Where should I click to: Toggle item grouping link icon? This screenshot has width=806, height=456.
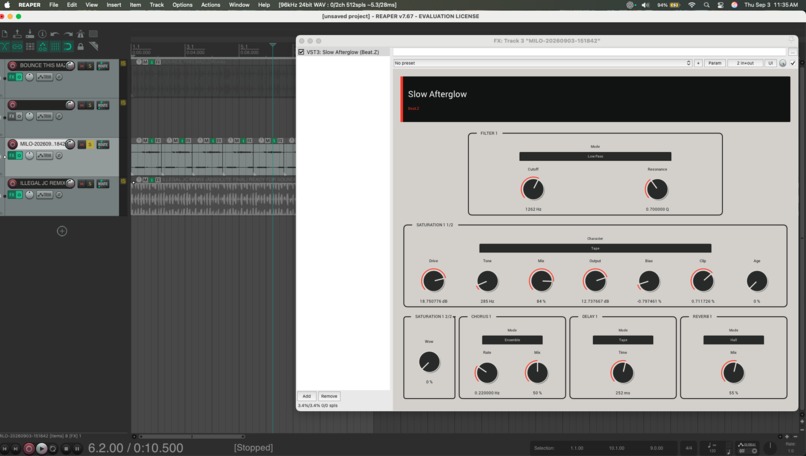tap(17, 47)
